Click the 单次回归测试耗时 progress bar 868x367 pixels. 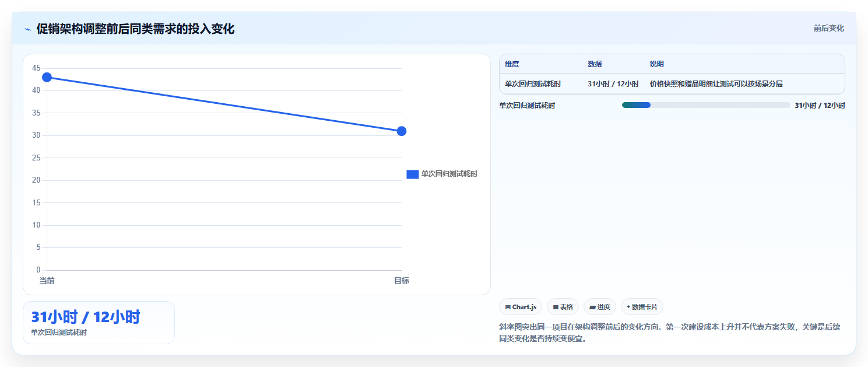coord(706,105)
